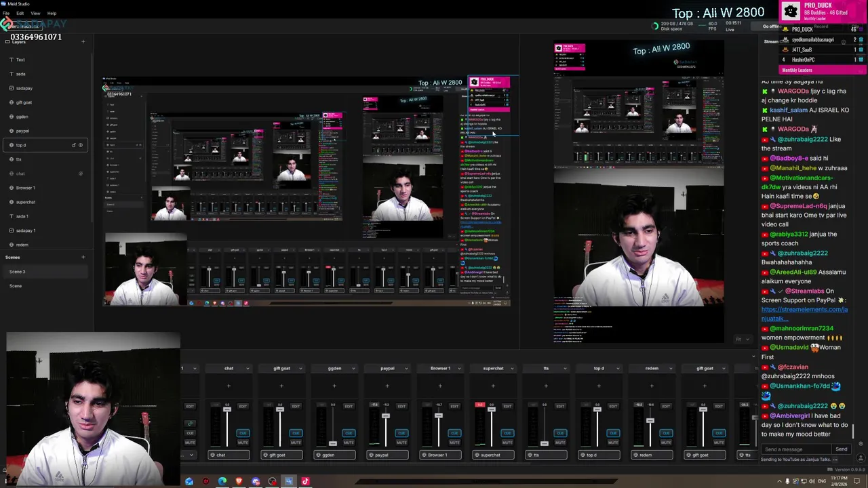
Task: Add an effect to the redem mixer channel
Action: click(652, 386)
